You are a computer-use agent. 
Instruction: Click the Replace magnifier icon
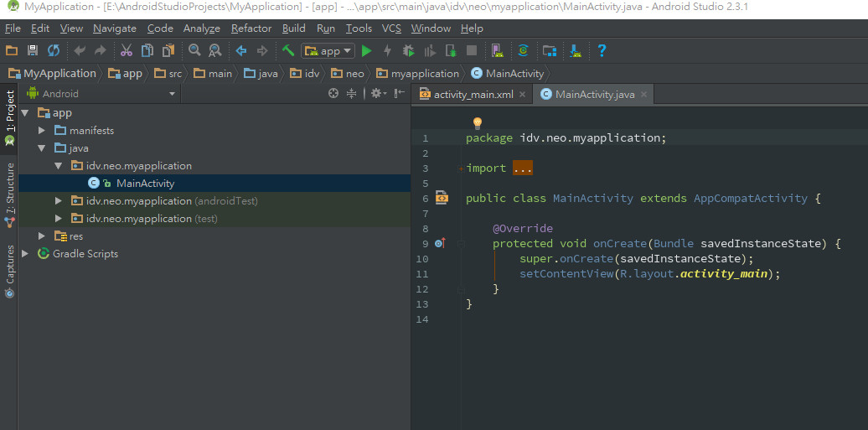coord(214,51)
